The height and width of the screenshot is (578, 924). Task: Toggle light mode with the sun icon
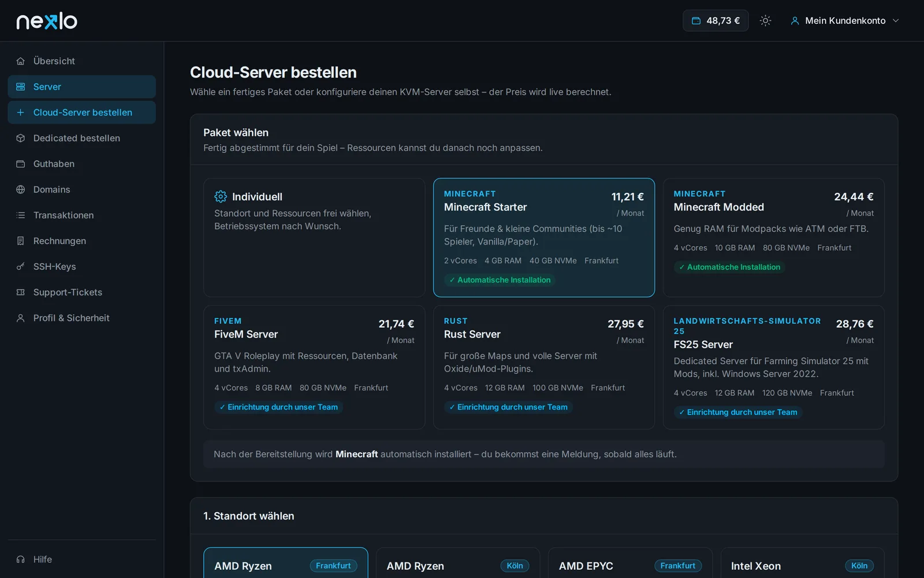click(x=766, y=21)
